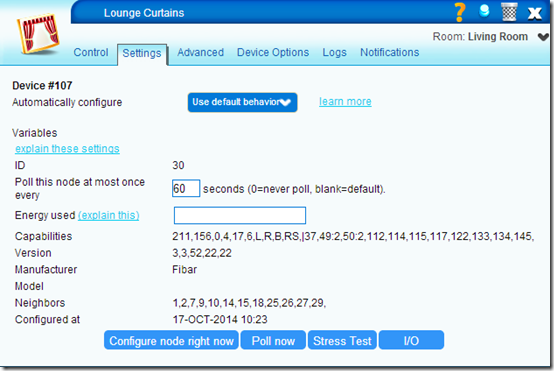
Task: Open help via the question mark icon
Action: coord(460,12)
